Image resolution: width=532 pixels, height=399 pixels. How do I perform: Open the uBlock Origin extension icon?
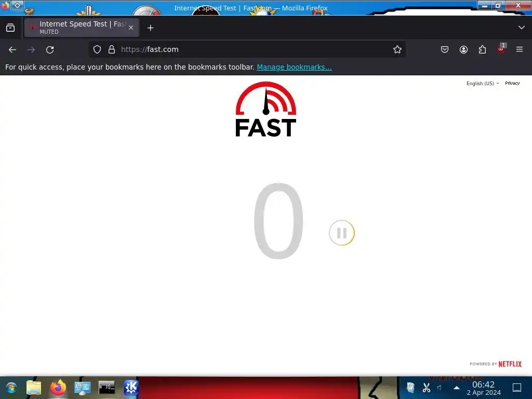pyautogui.click(x=501, y=49)
